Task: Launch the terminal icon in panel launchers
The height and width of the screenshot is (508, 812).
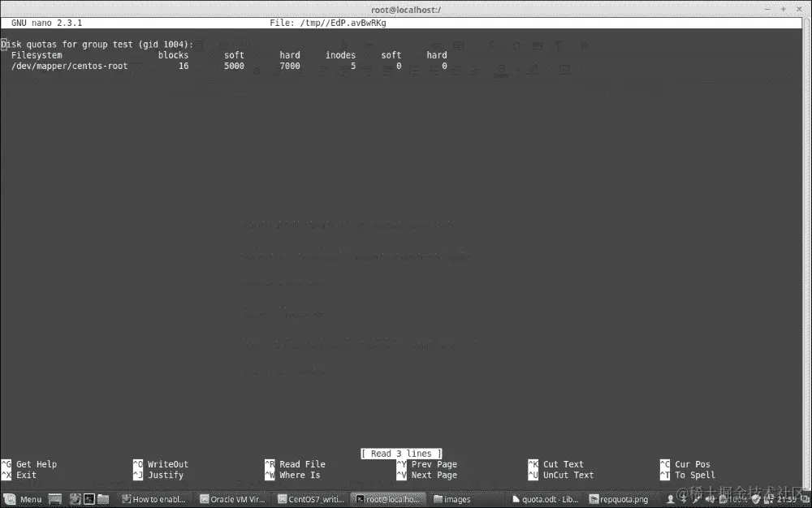Action: click(89, 499)
